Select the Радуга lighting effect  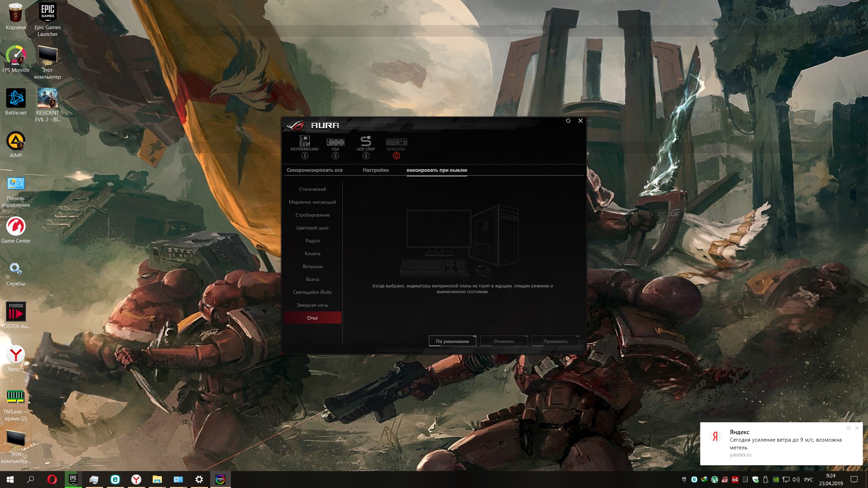312,241
